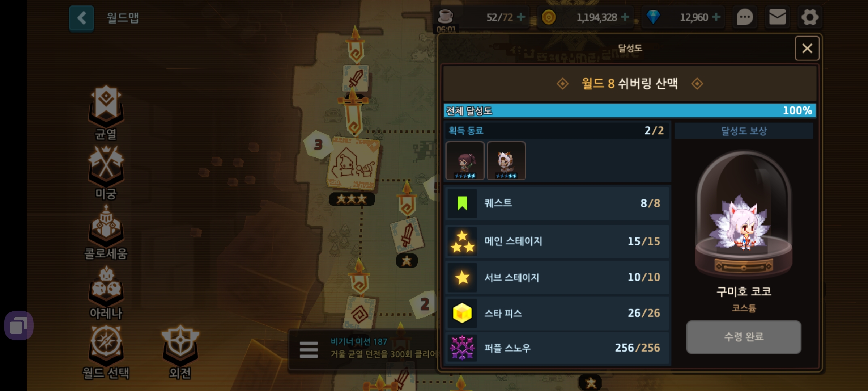
Task: Open the chat bubble icon
Action: 745,17
